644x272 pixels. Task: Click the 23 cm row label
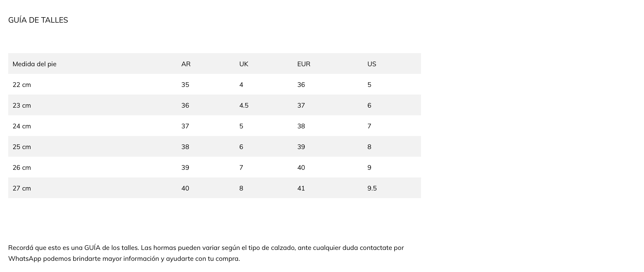(x=22, y=105)
